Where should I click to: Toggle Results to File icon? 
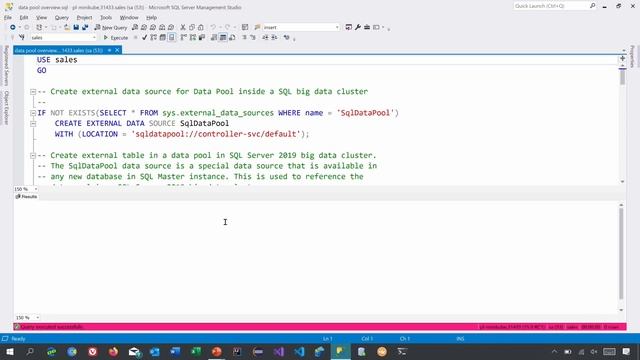coord(232,38)
